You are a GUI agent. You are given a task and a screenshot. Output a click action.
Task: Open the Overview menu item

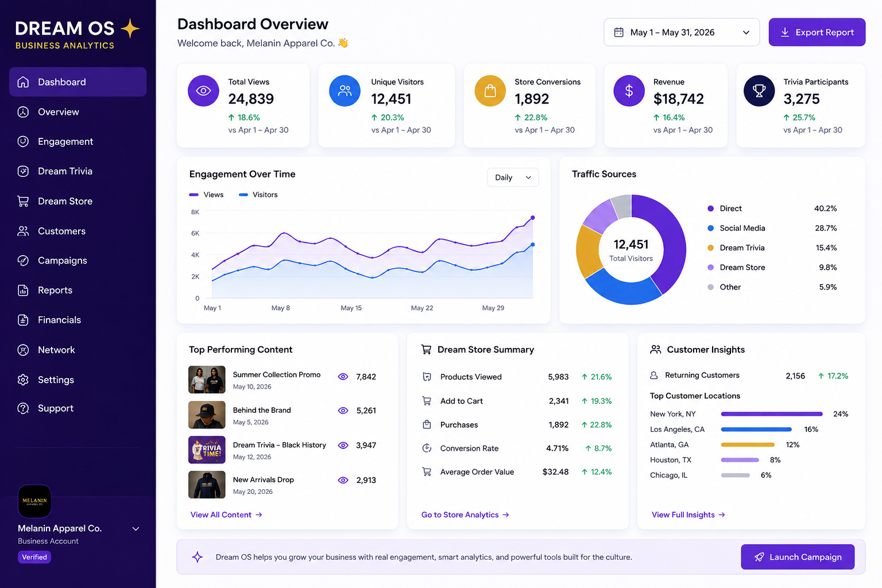point(78,112)
